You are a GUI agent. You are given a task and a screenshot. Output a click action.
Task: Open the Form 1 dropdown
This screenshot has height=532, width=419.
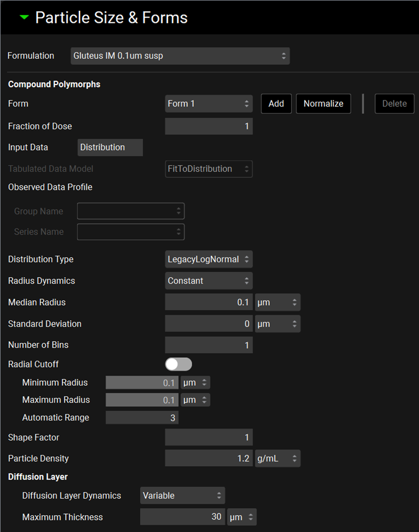point(209,104)
